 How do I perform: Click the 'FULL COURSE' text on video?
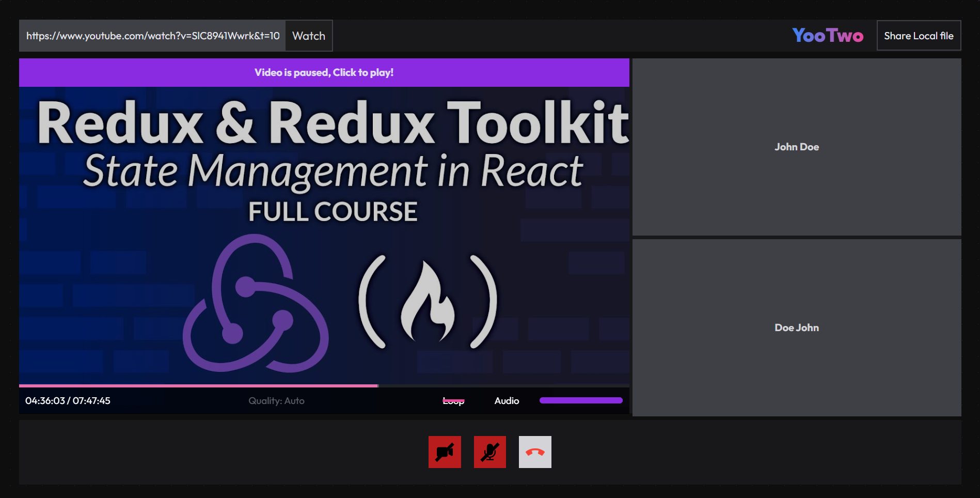coord(333,212)
